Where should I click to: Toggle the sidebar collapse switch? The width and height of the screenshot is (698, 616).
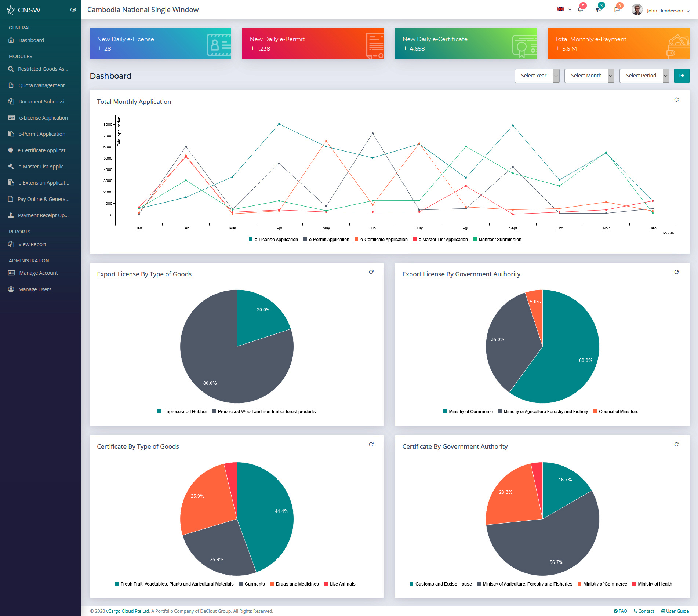tap(73, 10)
